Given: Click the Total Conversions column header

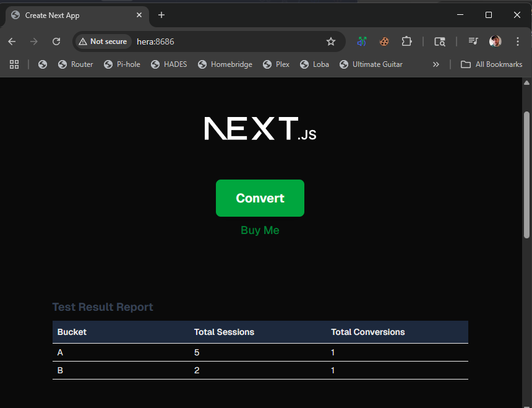Looking at the screenshot, I should tap(368, 332).
